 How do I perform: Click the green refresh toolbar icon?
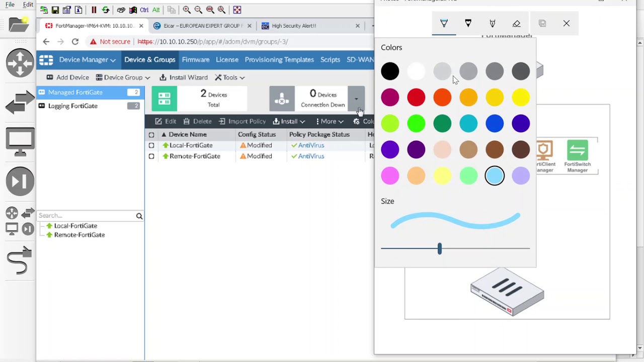(x=106, y=10)
